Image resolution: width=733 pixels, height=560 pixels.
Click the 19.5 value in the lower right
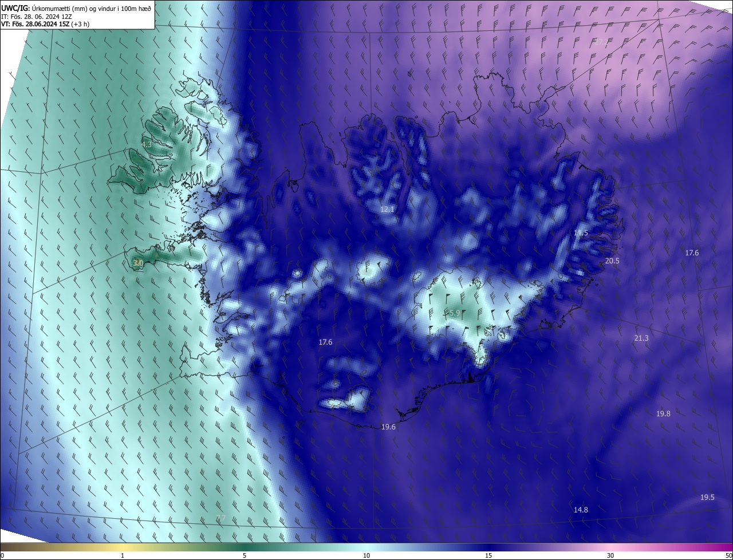pos(707,497)
